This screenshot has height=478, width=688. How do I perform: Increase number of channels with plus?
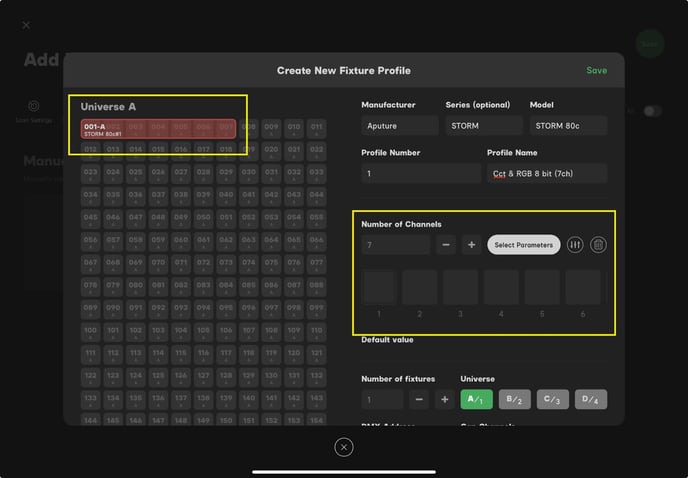(472, 245)
